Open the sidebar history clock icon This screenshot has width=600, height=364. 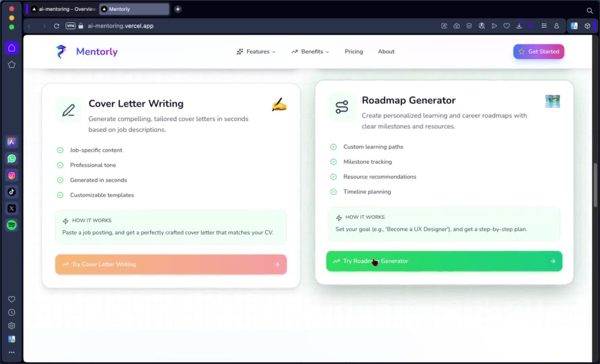[12, 312]
